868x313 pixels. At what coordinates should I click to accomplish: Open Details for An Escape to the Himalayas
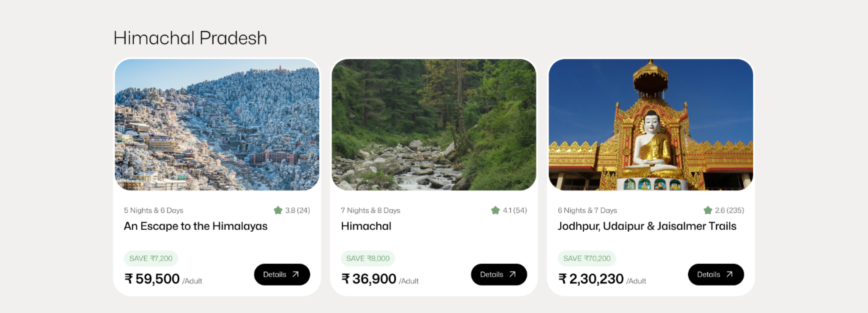[x=282, y=274]
